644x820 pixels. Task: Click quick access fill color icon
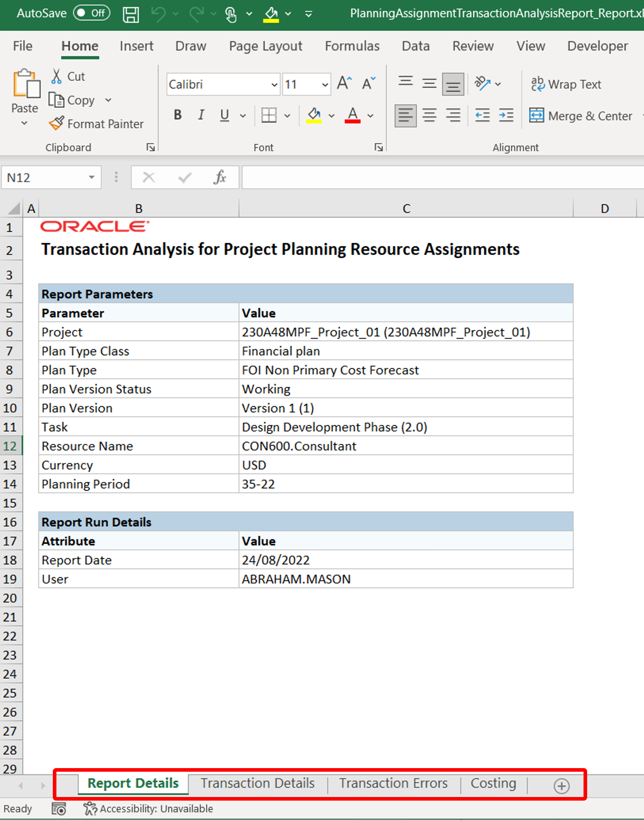(x=271, y=14)
